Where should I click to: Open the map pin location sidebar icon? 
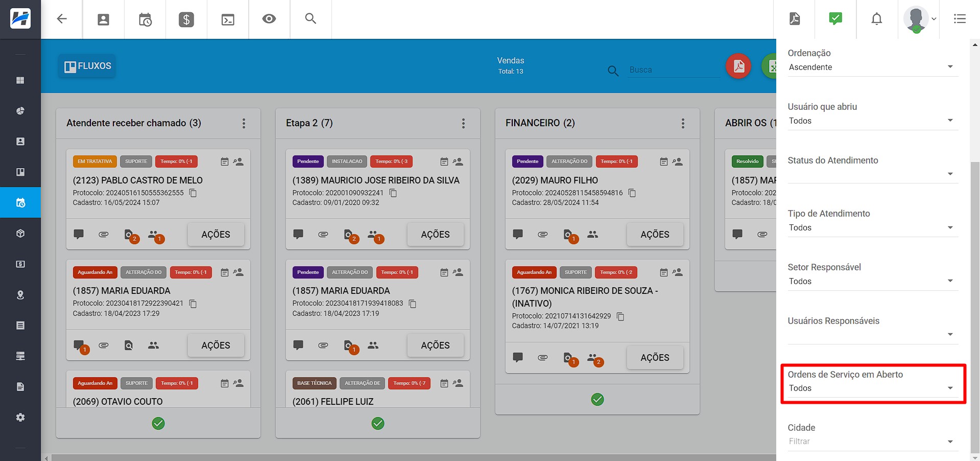(x=20, y=295)
